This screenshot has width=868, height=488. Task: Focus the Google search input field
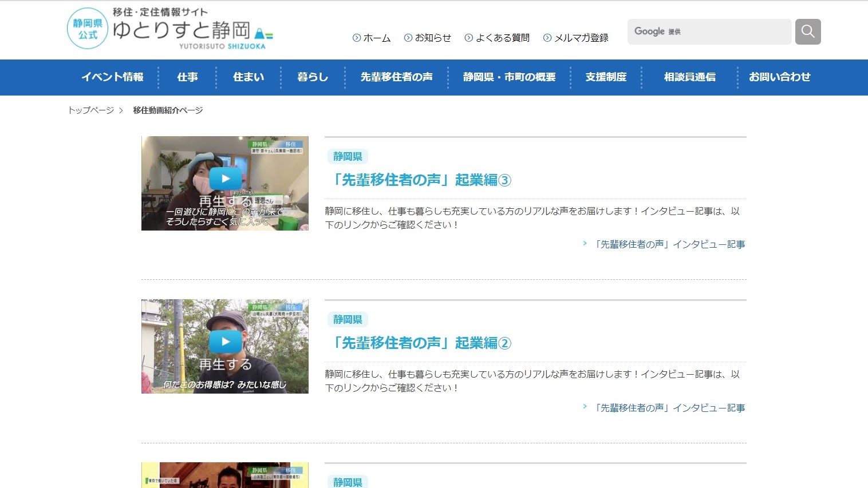pyautogui.click(x=709, y=31)
